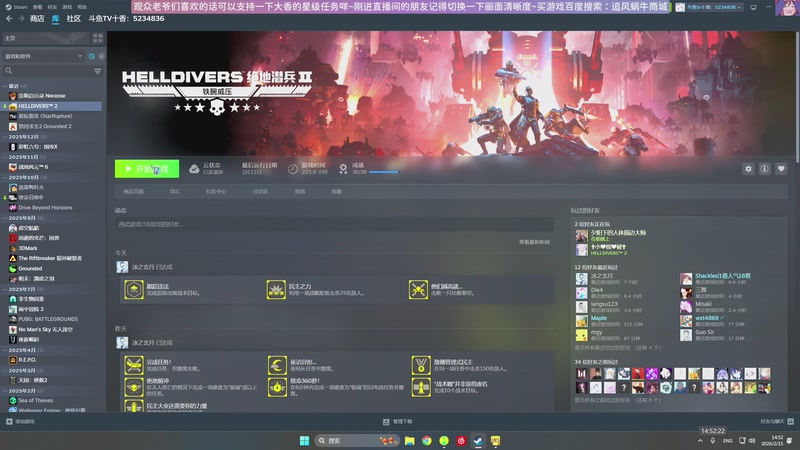Select Drive Beyond Horizons in game list
This screenshot has height=450, width=800.
click(45, 208)
